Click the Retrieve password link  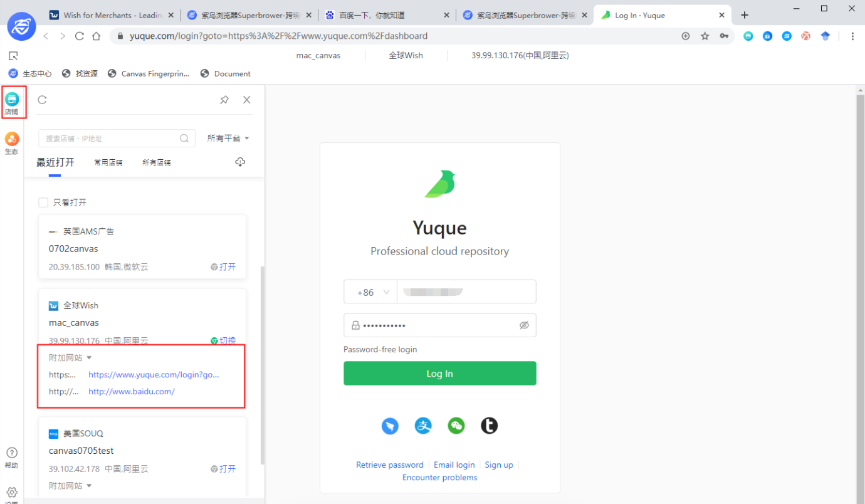[389, 465]
